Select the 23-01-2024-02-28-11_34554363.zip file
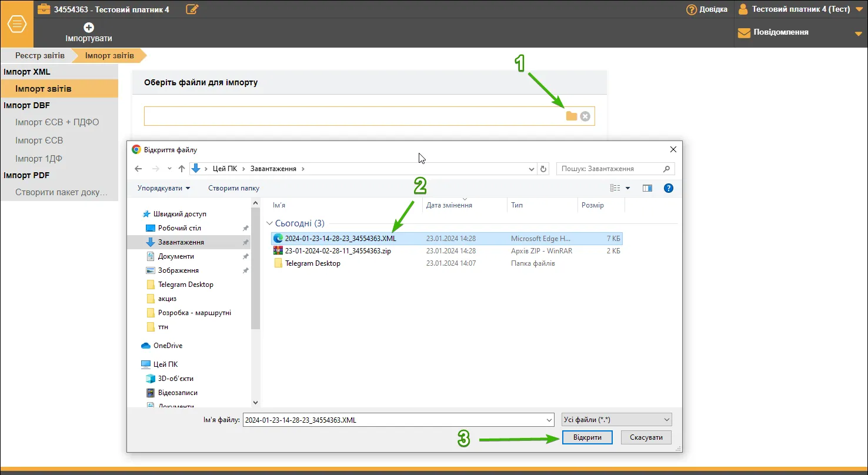 tap(338, 251)
